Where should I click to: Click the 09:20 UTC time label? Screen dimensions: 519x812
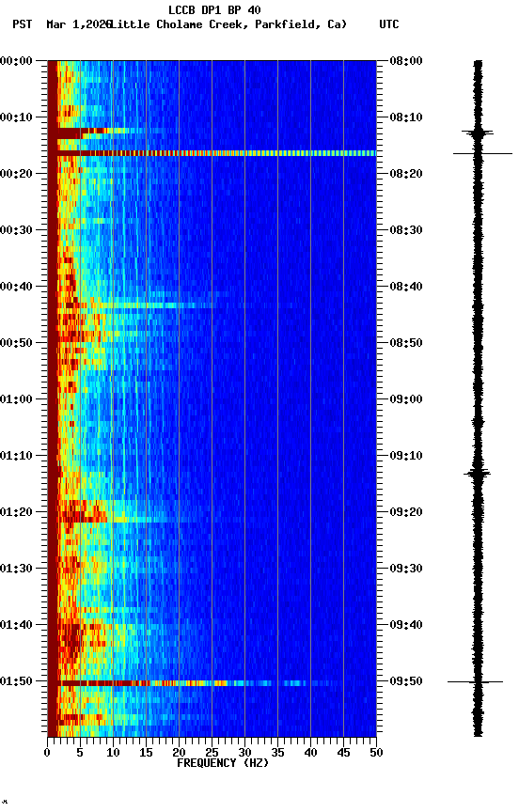click(x=406, y=512)
